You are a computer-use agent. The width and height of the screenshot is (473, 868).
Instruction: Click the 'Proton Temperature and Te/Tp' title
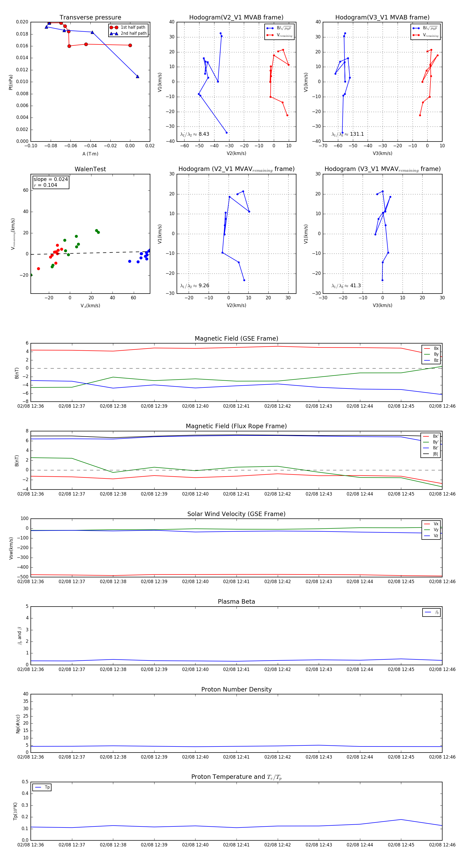[x=236, y=777]
